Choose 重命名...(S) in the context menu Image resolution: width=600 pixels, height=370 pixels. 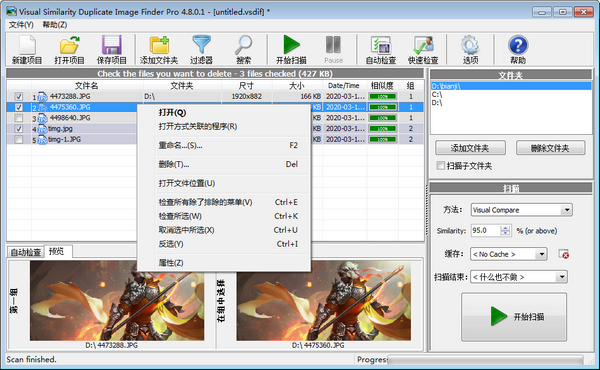pos(223,145)
